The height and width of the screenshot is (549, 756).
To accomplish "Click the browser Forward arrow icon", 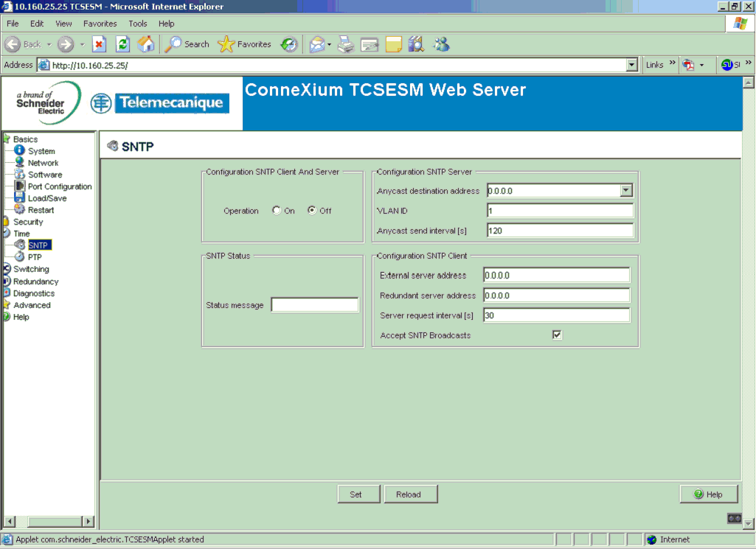I will click(66, 44).
